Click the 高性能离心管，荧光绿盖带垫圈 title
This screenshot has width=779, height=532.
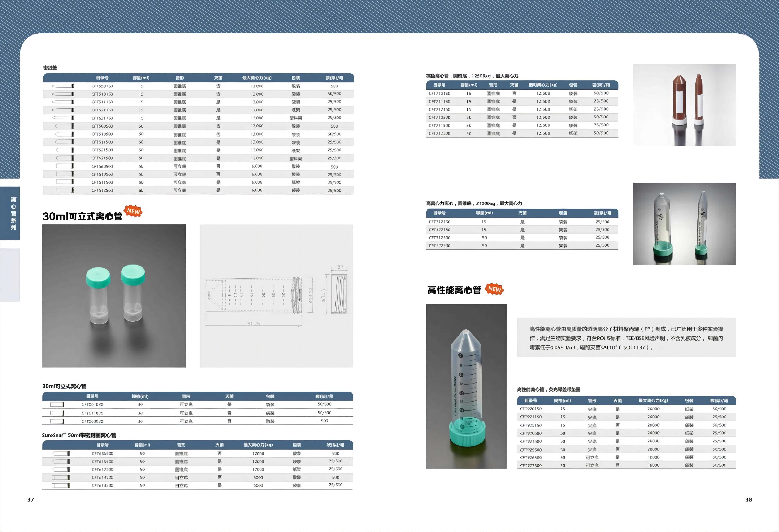tap(549, 390)
